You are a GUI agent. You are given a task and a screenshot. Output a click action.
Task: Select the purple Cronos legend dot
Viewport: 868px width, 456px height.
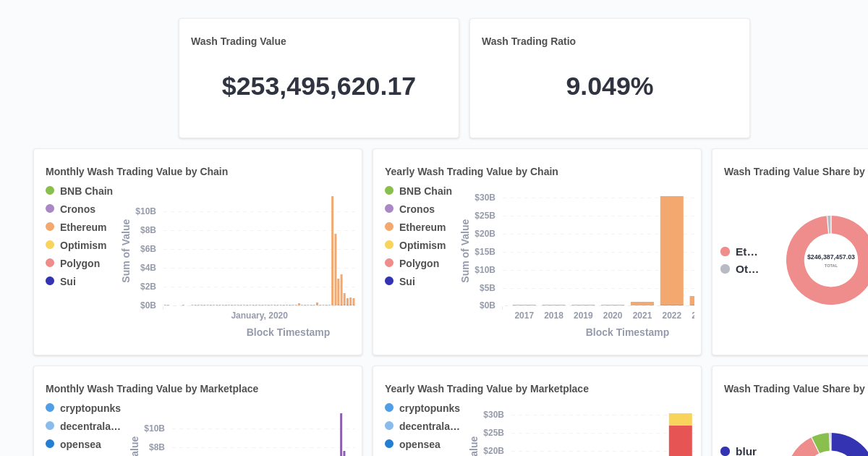click(x=49, y=209)
